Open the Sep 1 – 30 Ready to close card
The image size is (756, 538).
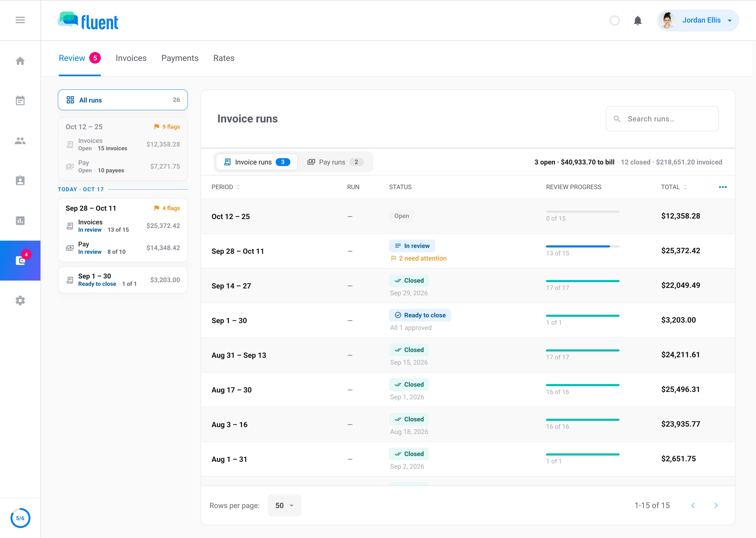[123, 280]
